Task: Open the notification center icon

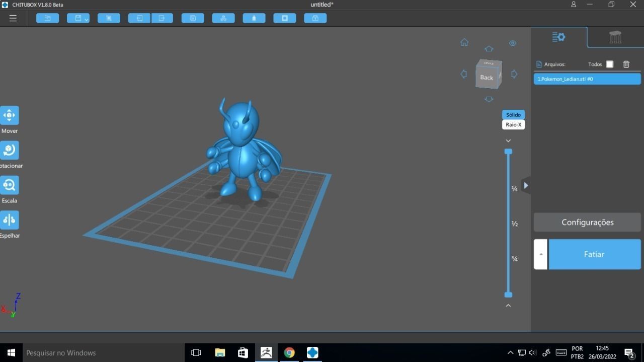Action: coord(629,353)
